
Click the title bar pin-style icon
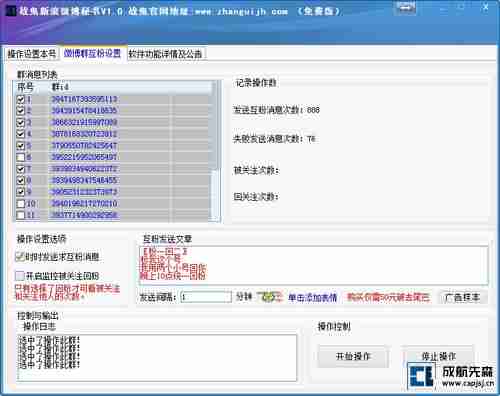click(x=405, y=7)
